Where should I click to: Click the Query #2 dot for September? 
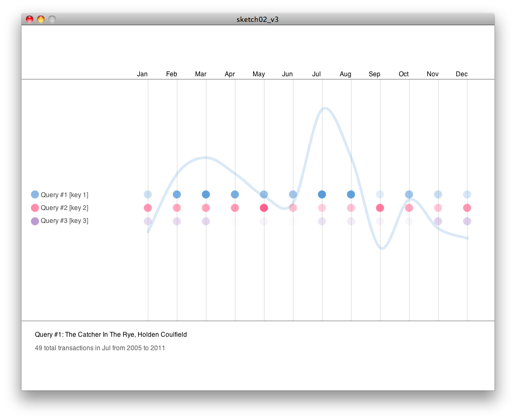[x=380, y=208]
